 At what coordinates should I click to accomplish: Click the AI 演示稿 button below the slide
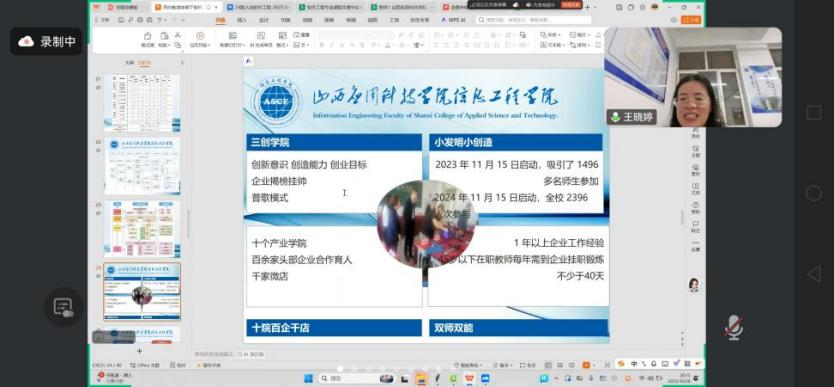[251, 354]
